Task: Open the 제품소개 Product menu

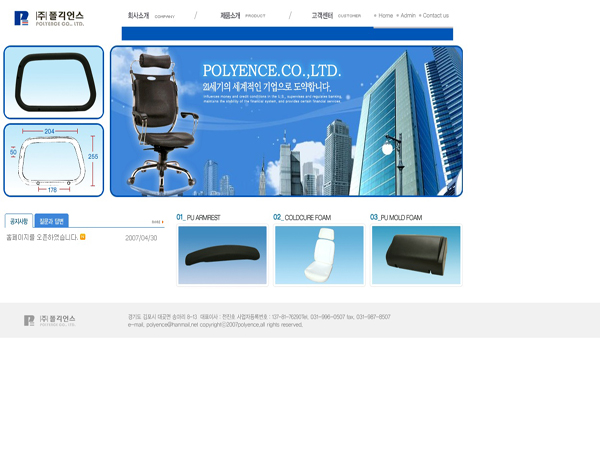Action: point(242,16)
